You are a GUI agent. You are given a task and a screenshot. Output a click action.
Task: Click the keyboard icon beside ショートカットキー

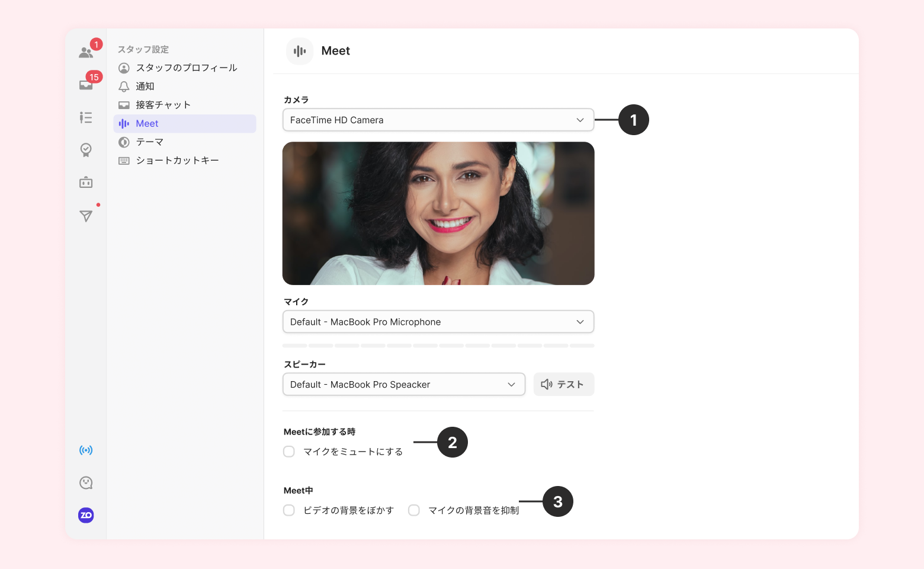point(124,161)
